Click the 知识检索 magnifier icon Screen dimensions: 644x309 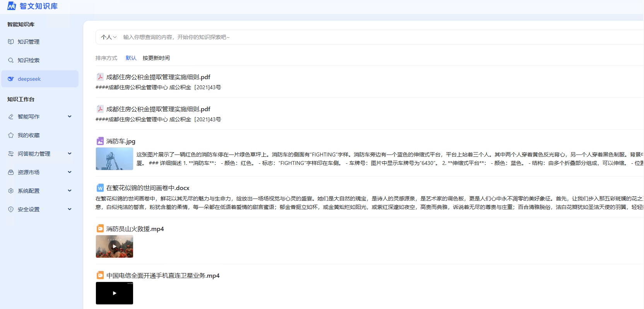pyautogui.click(x=11, y=60)
